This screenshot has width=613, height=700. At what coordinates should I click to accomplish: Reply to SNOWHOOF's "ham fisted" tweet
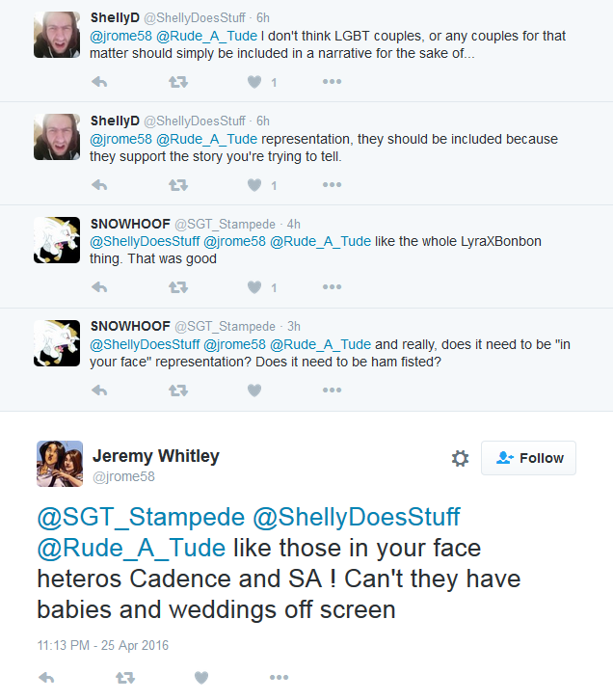tap(98, 390)
